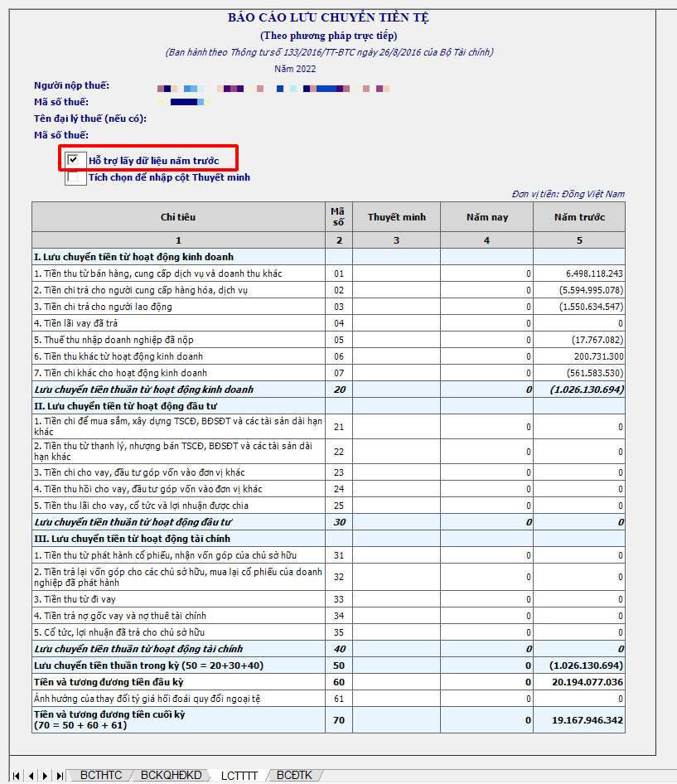Open the BCĐTK sheet tab
The image size is (677, 784).
294,775
